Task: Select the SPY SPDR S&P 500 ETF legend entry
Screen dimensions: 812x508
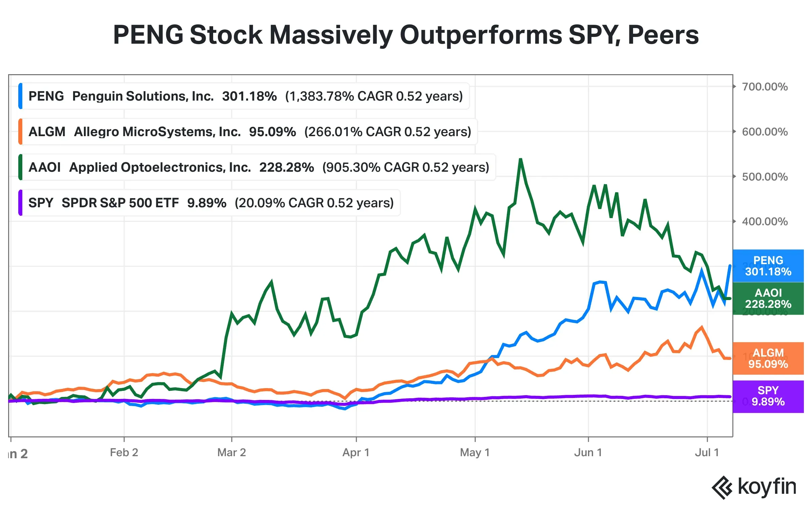Action: (209, 203)
